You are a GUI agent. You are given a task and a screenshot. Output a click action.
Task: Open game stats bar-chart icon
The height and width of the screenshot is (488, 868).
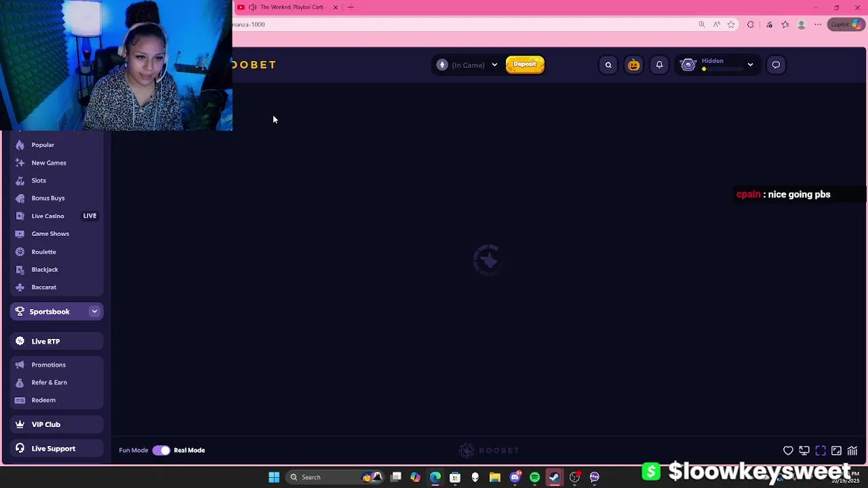[x=852, y=451]
